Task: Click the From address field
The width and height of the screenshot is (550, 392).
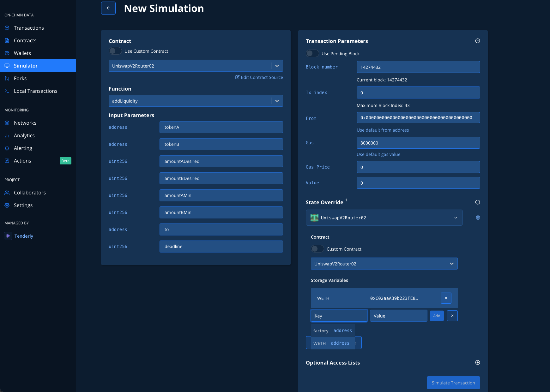Action: click(418, 118)
